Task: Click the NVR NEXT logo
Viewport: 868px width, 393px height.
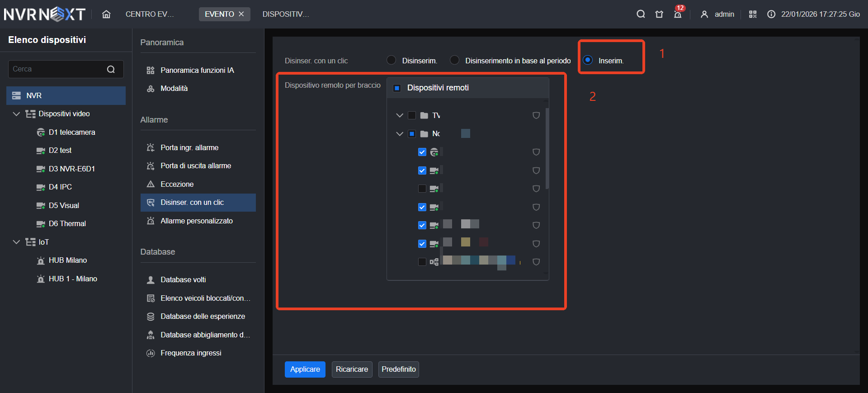Action: tap(45, 14)
